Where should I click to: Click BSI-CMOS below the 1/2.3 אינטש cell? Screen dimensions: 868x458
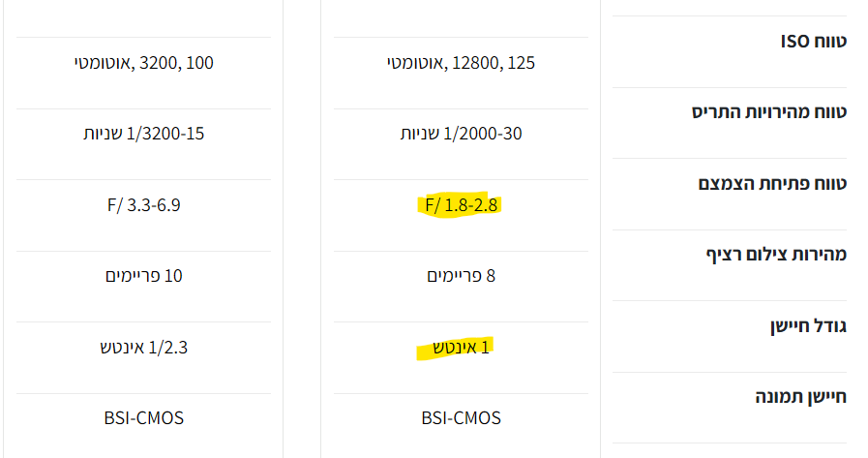(x=143, y=418)
